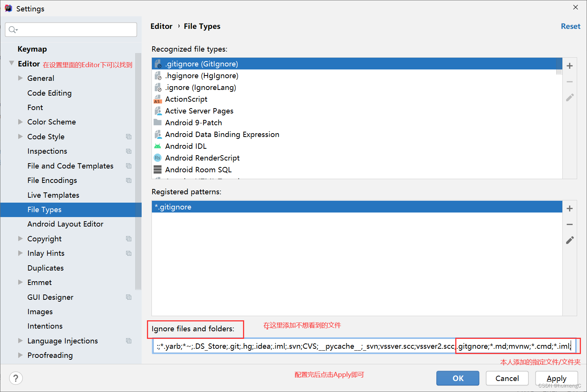
Task: Click Apply to save settings
Action: click(x=557, y=378)
